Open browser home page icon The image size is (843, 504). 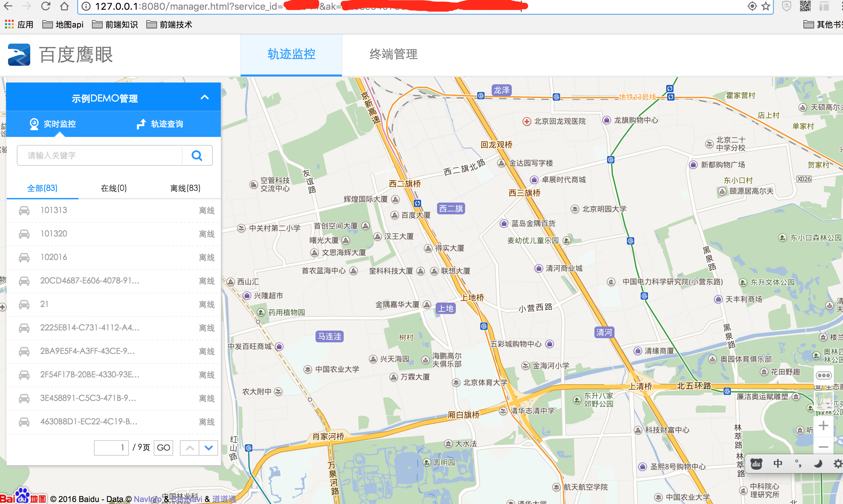click(x=64, y=6)
